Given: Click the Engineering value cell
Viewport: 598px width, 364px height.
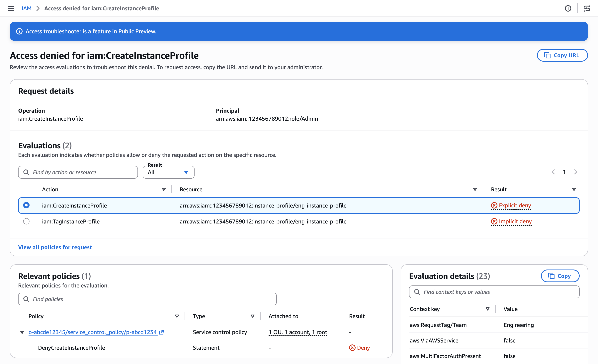Looking at the screenshot, I should point(519,325).
